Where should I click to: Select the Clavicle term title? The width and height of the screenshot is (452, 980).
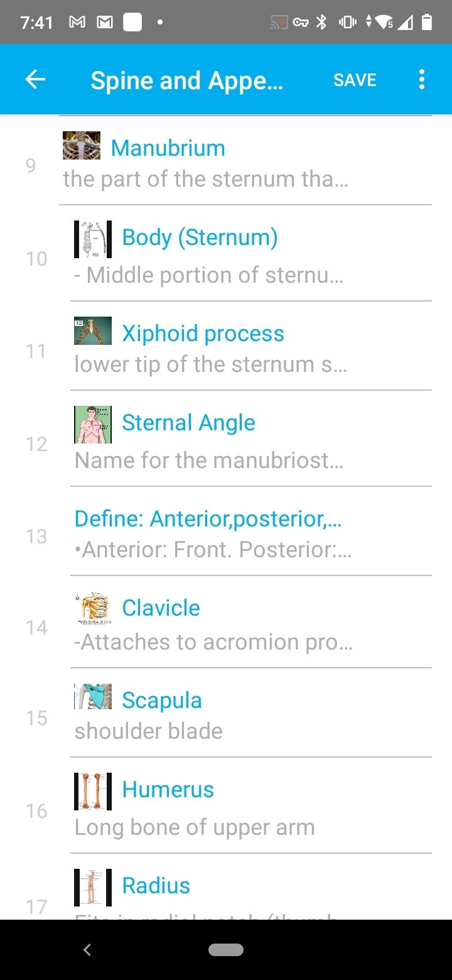coord(161,608)
